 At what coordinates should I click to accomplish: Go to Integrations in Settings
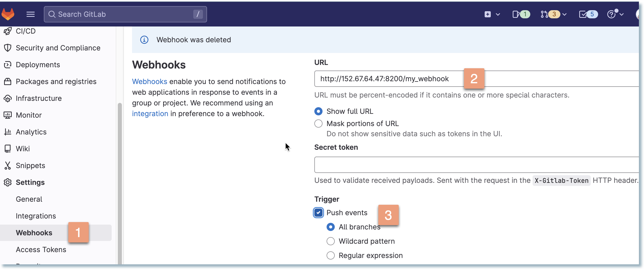tap(36, 216)
